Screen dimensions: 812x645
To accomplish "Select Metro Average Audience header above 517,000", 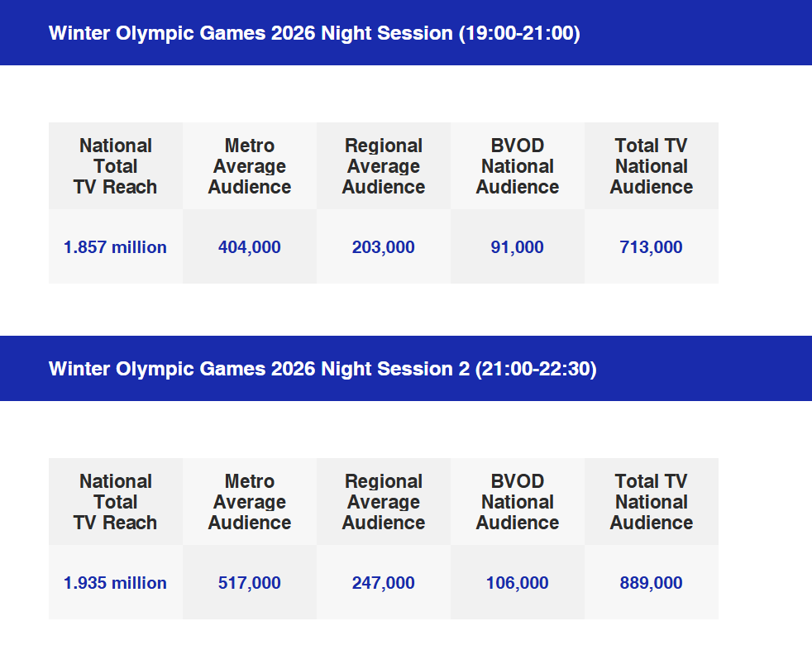I will click(250, 502).
